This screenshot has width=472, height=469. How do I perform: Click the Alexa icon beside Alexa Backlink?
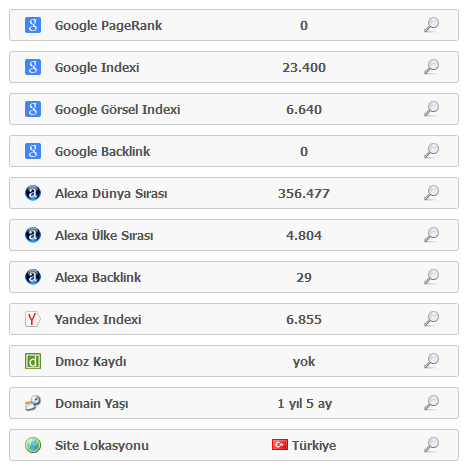(x=33, y=277)
